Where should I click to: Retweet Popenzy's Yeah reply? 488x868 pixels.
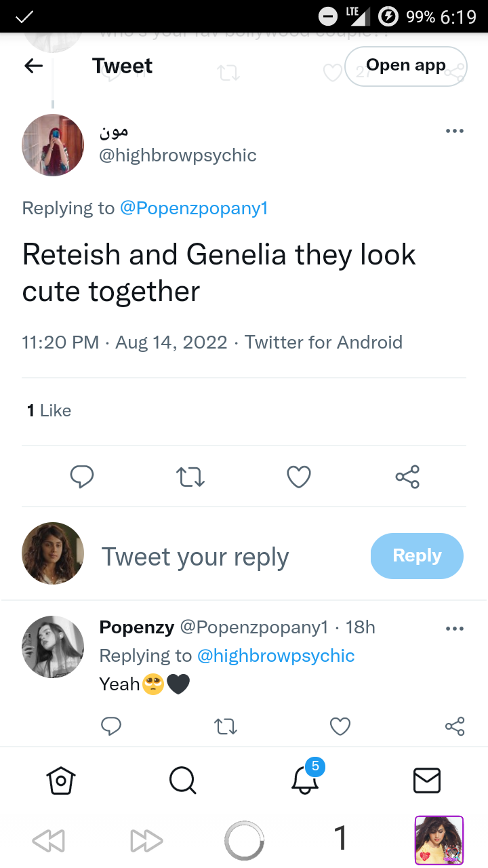click(x=226, y=726)
